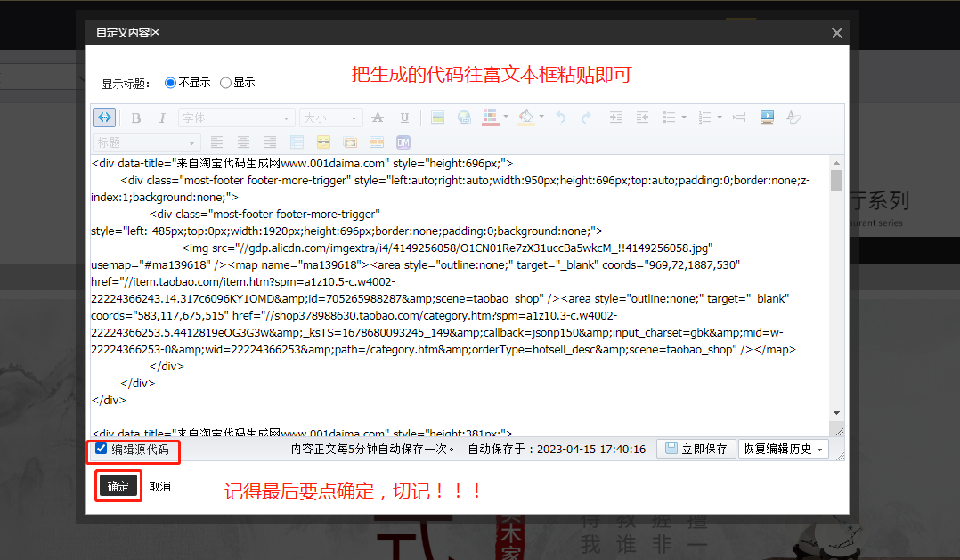
Task: Click scrollbar up arrow of code editor
Action: tap(836, 163)
